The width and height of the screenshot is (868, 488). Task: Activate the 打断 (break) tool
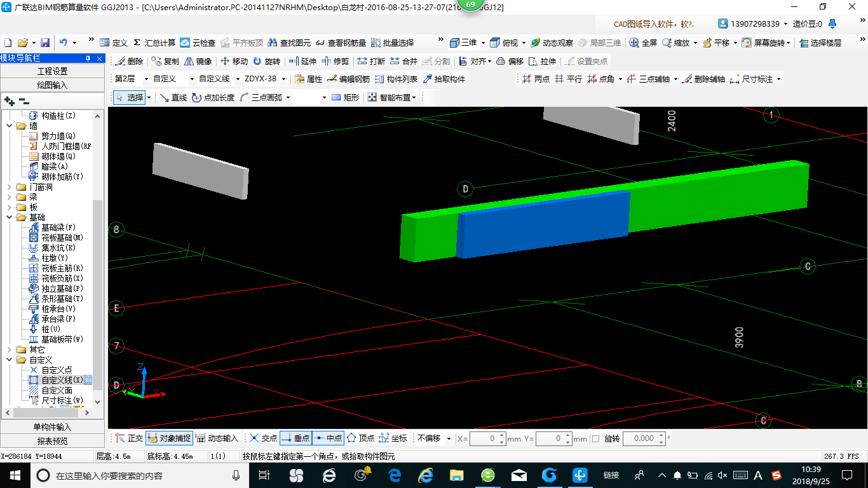pyautogui.click(x=371, y=62)
